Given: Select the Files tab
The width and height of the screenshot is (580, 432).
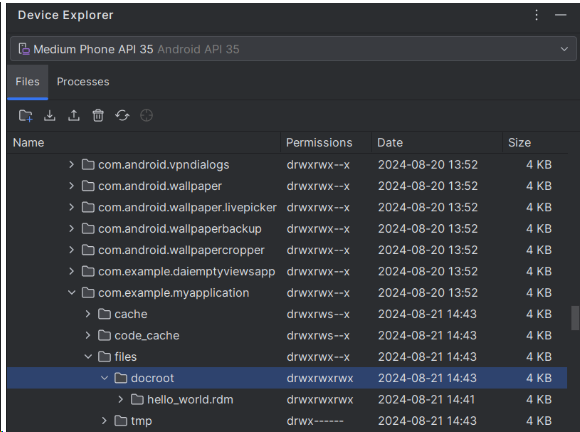Looking at the screenshot, I should (27, 82).
